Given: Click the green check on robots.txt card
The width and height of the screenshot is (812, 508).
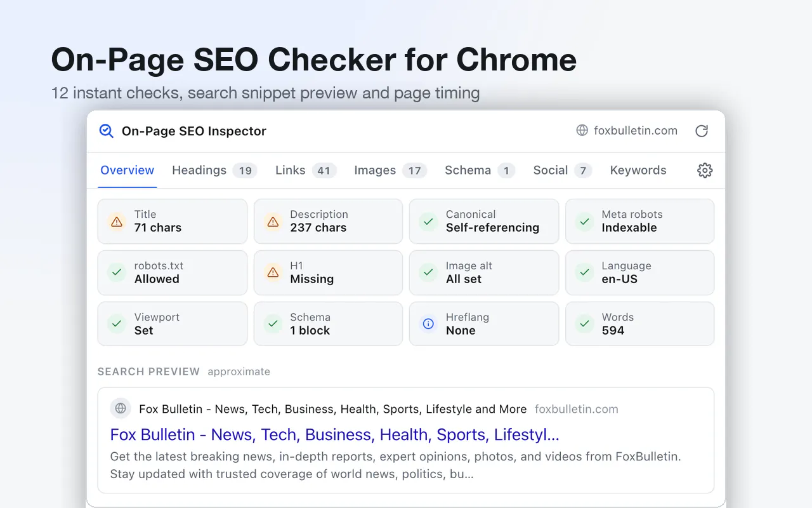Looking at the screenshot, I should click(117, 272).
